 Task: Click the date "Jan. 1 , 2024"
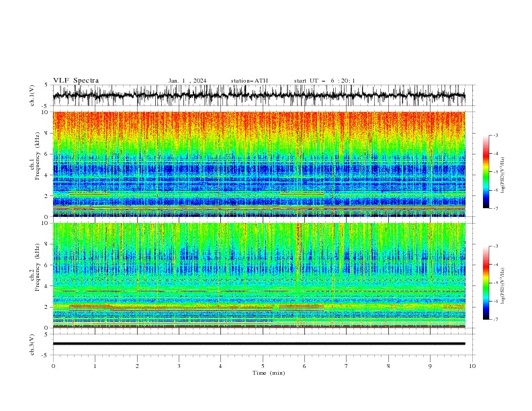[x=187, y=81]
